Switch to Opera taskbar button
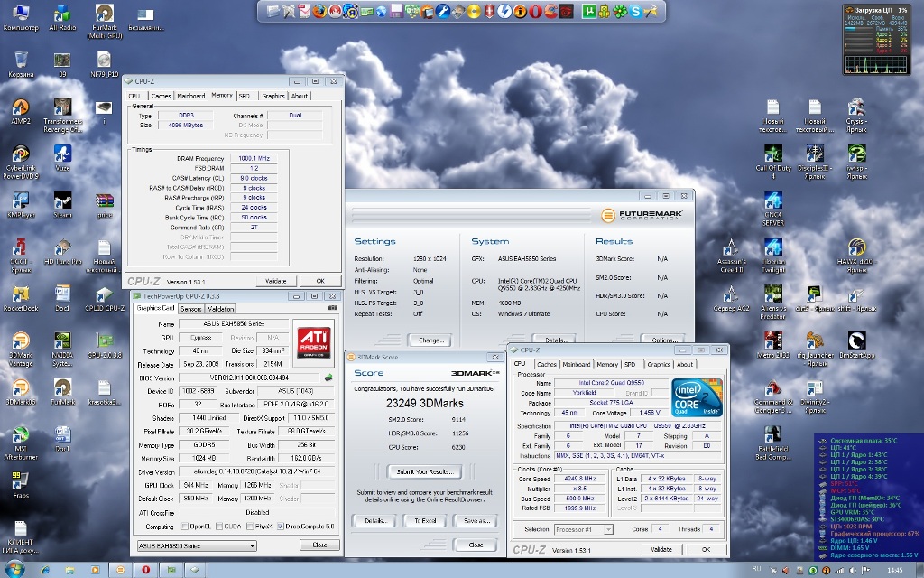Viewport: 924px width, 578px height. 145,571
